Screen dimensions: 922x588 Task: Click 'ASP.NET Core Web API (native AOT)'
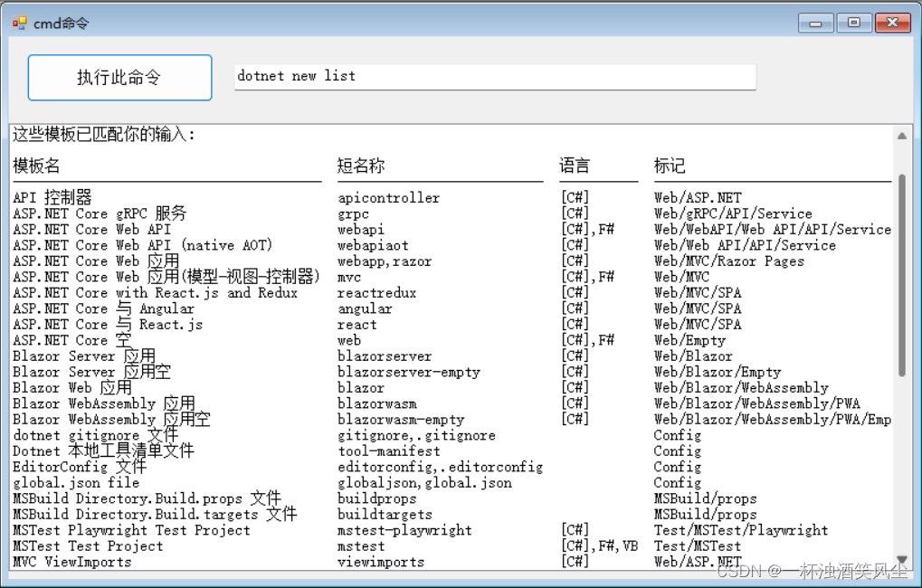click(142, 246)
